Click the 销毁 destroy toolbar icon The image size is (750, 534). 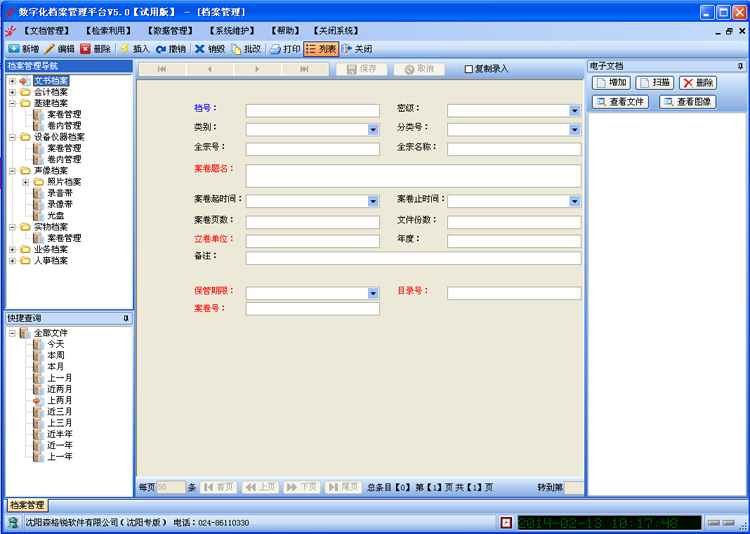pyautogui.click(x=201, y=48)
